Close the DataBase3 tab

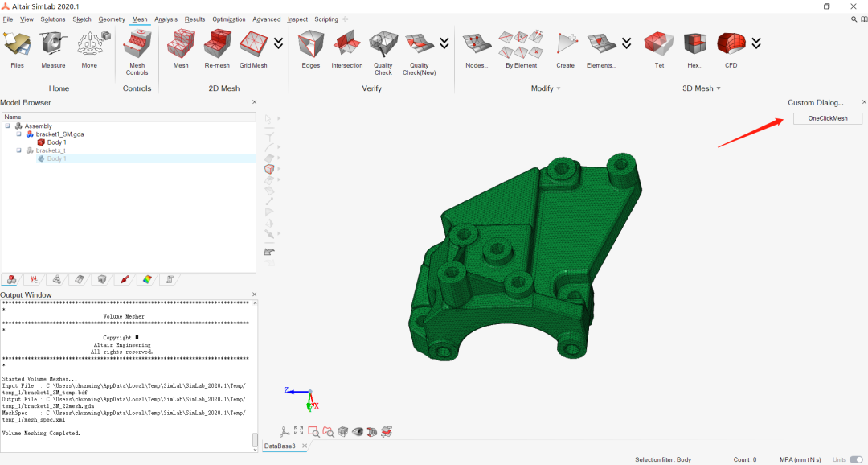pos(305,446)
